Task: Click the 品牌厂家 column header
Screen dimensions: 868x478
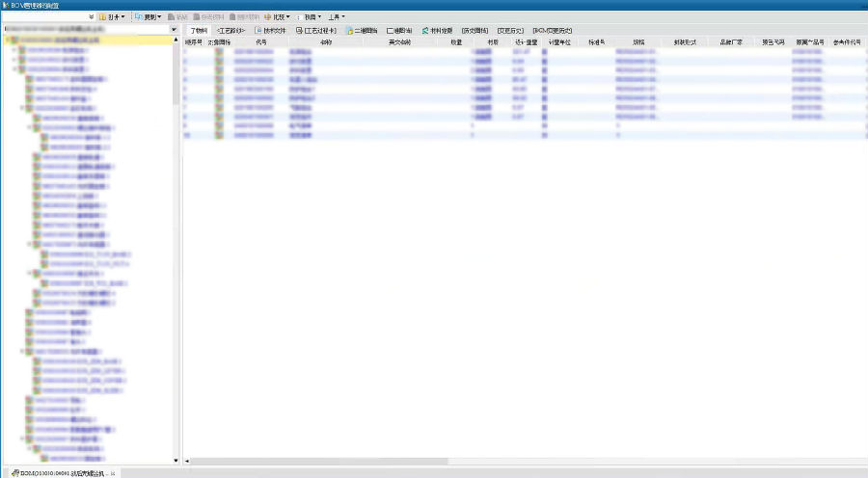Action: click(731, 42)
